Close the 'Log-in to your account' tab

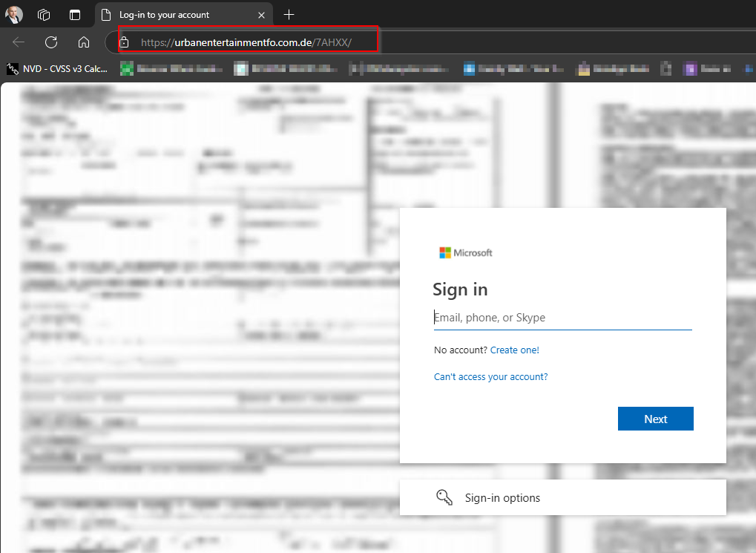point(261,15)
